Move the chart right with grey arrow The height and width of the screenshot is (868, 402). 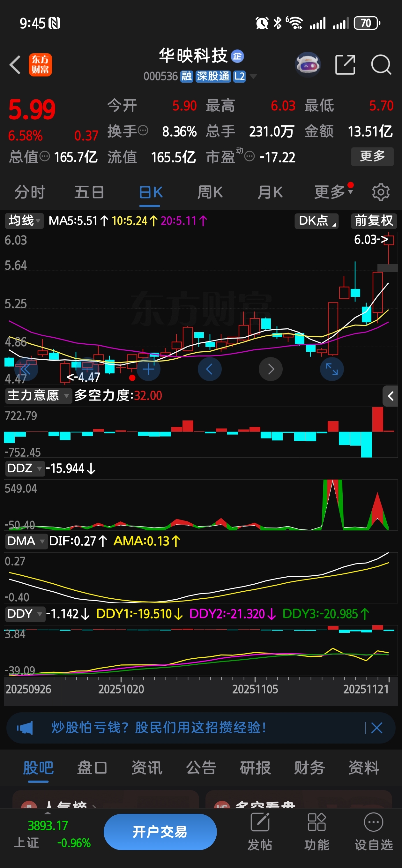pos(271,369)
